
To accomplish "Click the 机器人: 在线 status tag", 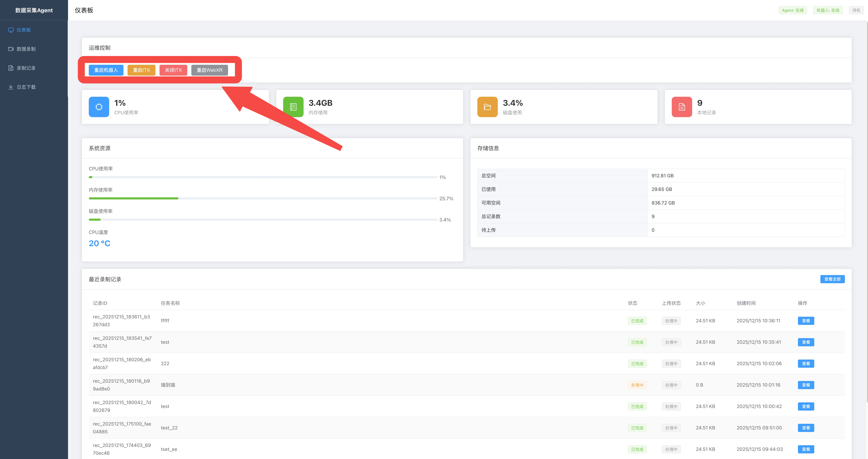I will (828, 10).
